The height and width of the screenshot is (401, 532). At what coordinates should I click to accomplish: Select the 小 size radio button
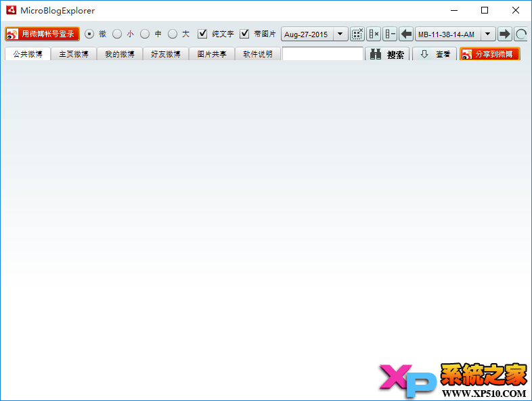[117, 34]
